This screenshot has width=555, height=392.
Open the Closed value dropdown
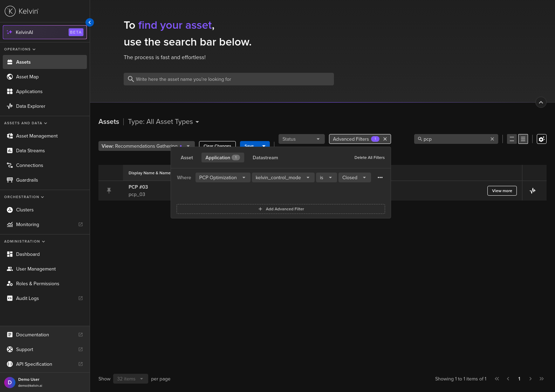354,178
